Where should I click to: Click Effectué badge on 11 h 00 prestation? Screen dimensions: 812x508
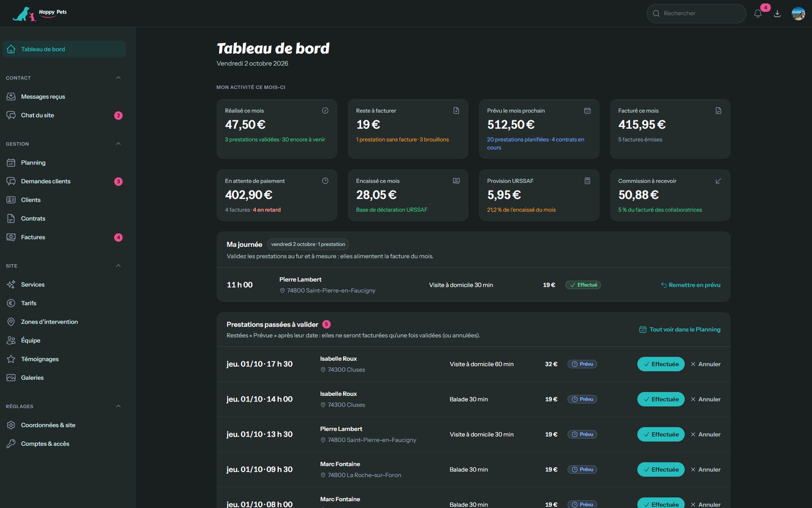click(583, 285)
